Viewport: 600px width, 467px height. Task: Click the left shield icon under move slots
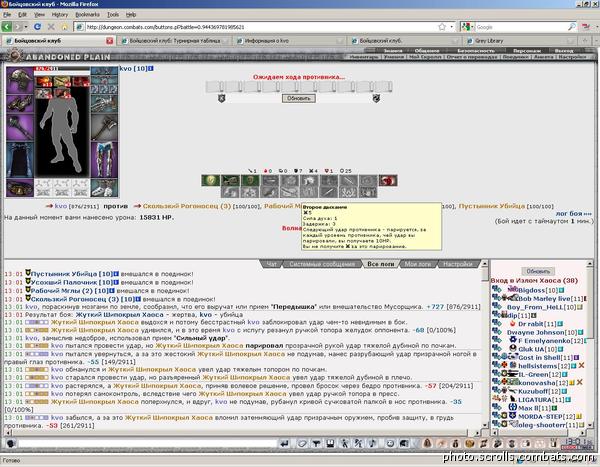[222, 98]
